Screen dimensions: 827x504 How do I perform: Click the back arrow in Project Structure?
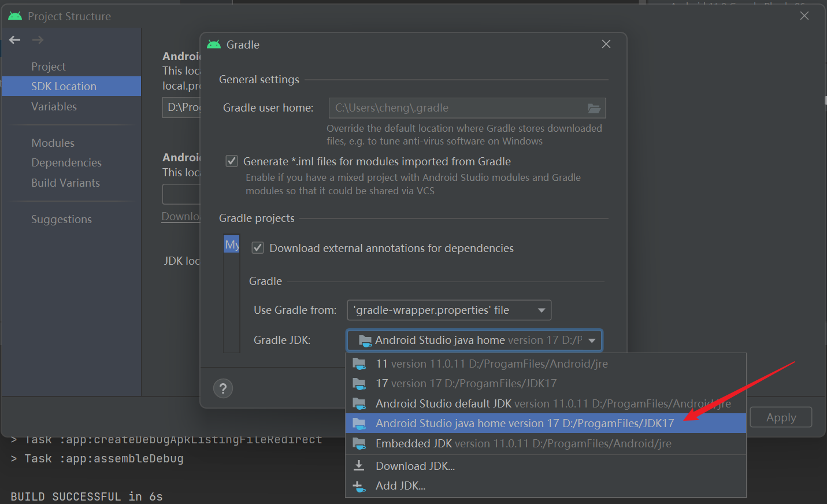coord(15,40)
